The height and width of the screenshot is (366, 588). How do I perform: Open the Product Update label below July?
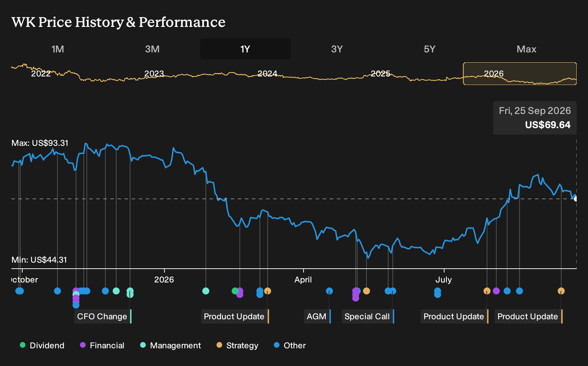(x=455, y=316)
